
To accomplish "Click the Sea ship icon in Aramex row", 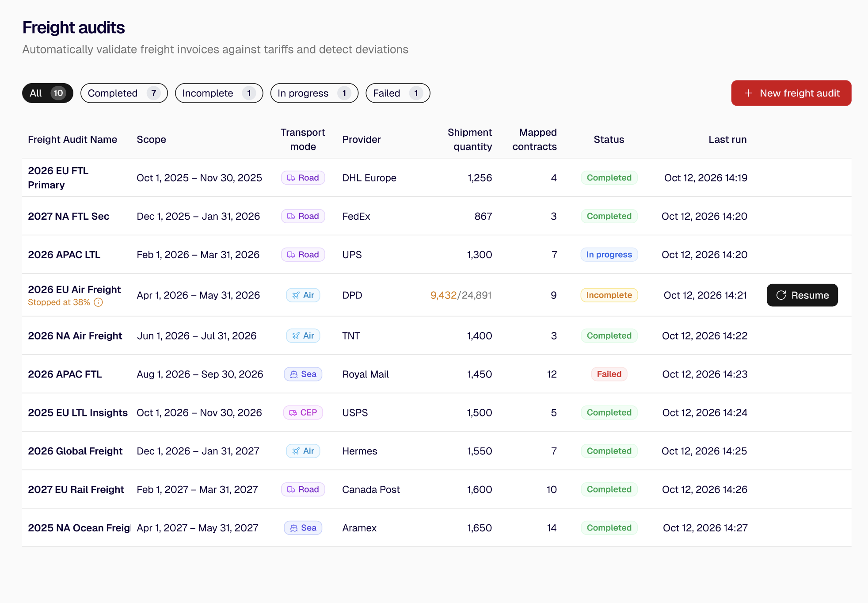I will (294, 528).
